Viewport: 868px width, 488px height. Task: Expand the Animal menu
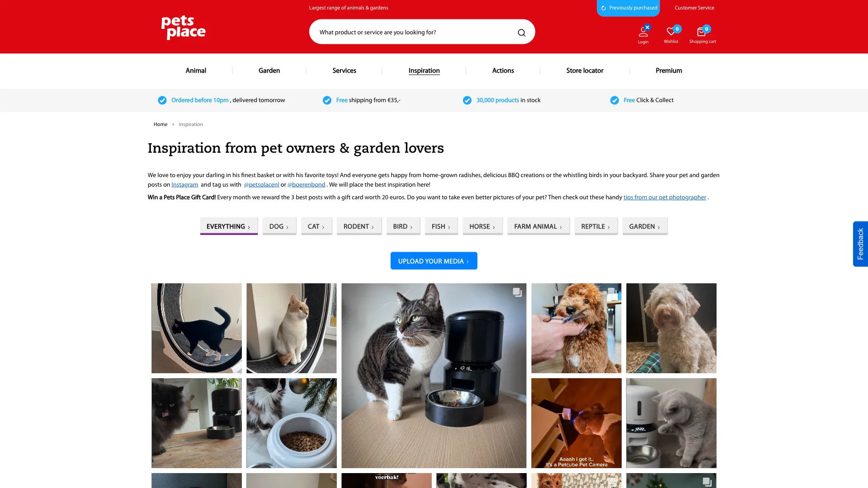(x=196, y=70)
